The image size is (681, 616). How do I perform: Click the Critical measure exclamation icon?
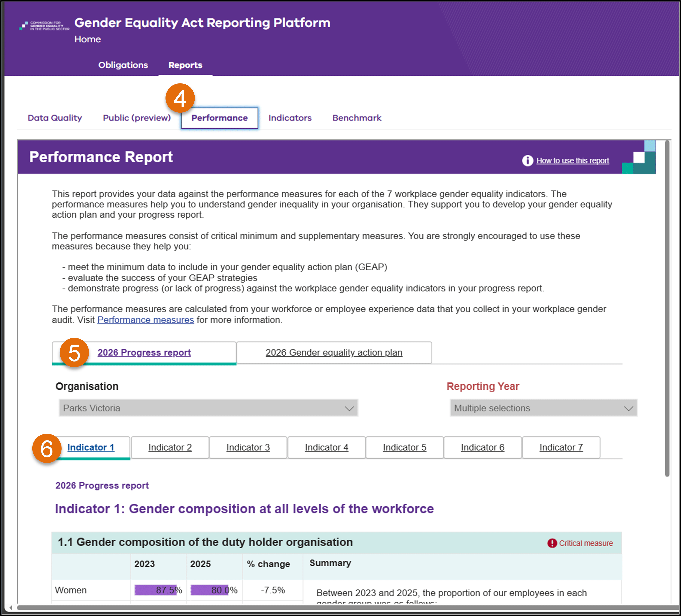pos(552,543)
